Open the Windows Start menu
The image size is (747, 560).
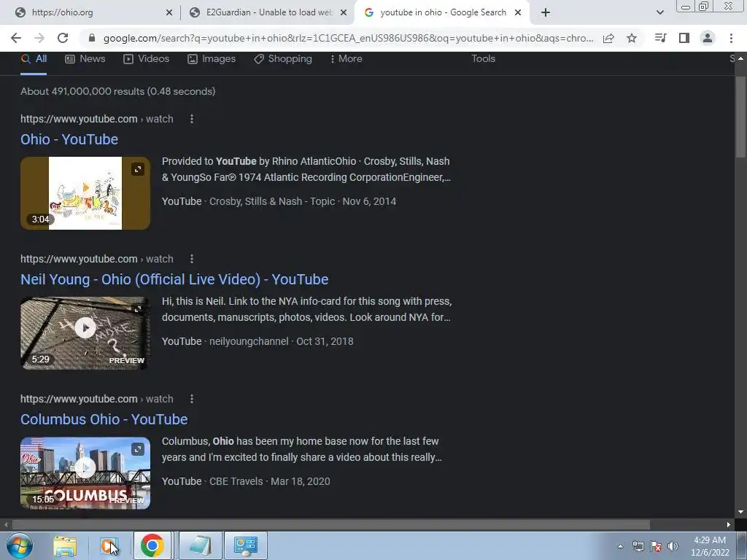(20, 545)
